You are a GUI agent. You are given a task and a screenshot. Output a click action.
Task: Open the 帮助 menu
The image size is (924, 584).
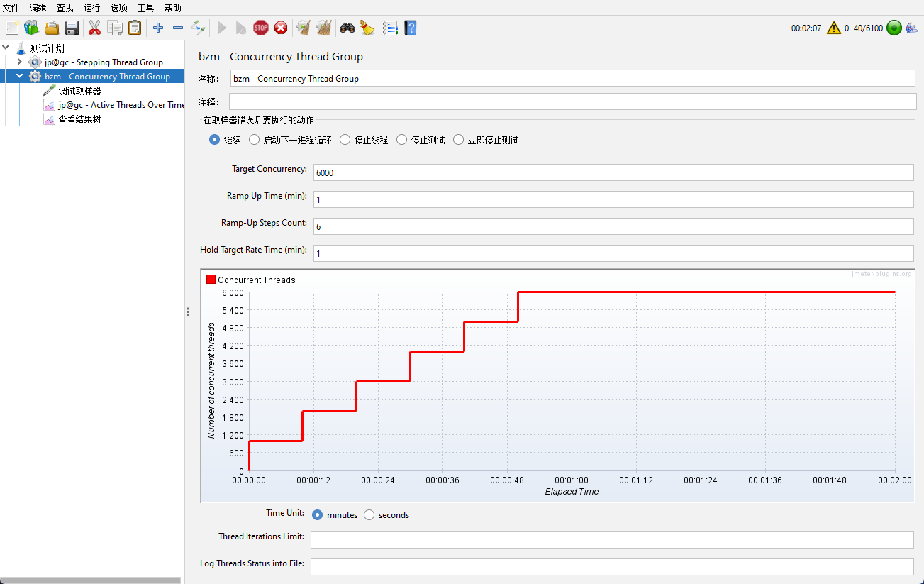(172, 8)
